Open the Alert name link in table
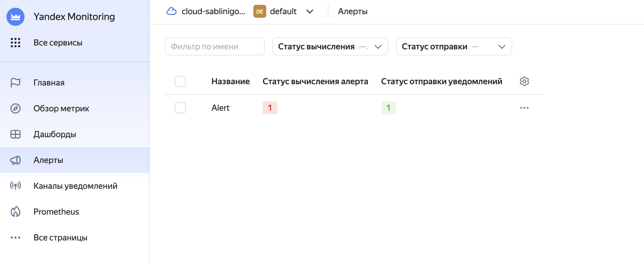Screen dimensions: 644x264 point(220,108)
